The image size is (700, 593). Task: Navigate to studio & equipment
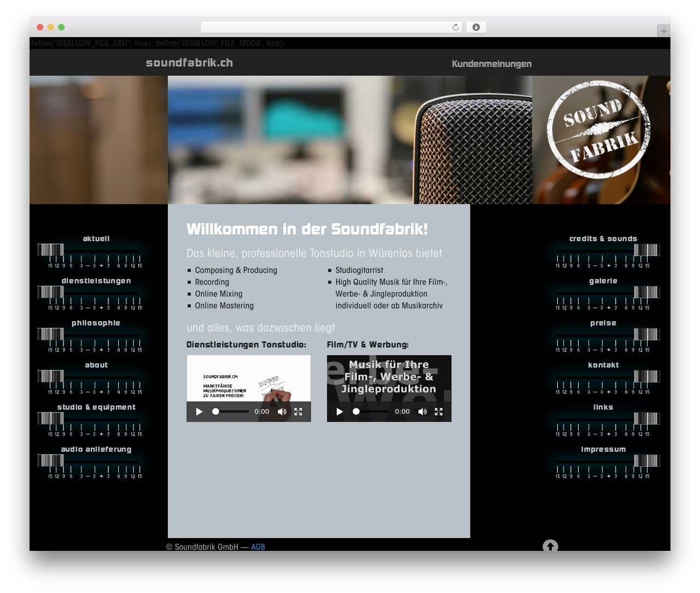coord(96,407)
